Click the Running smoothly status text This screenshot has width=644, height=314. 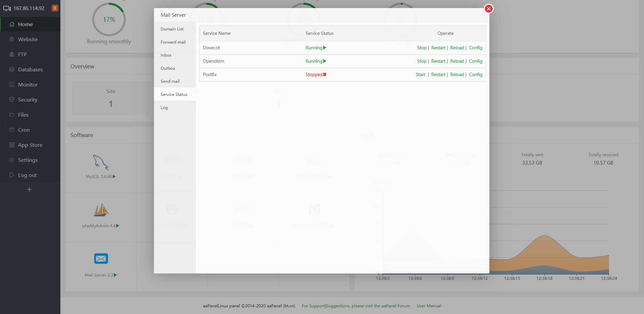coord(109,42)
